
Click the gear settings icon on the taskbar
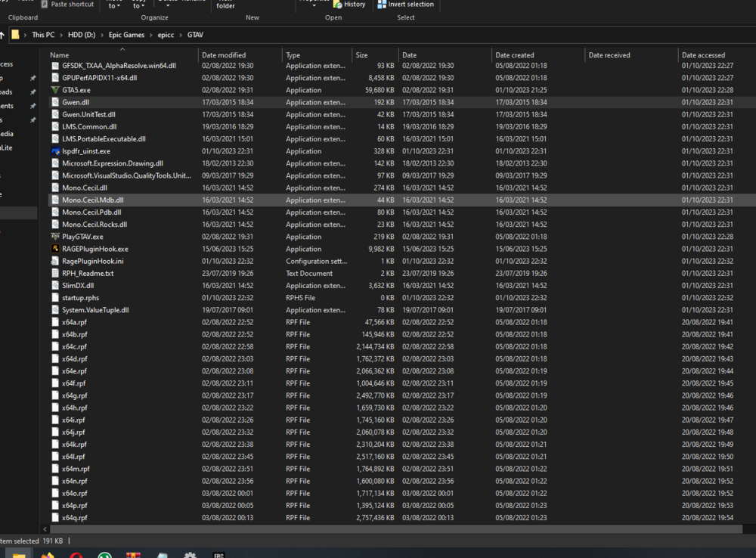191,554
